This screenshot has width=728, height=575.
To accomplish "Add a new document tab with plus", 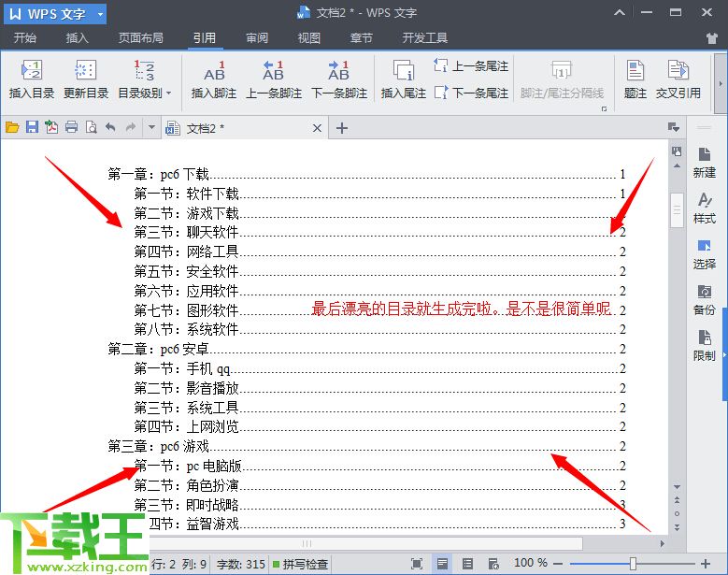I will click(342, 128).
